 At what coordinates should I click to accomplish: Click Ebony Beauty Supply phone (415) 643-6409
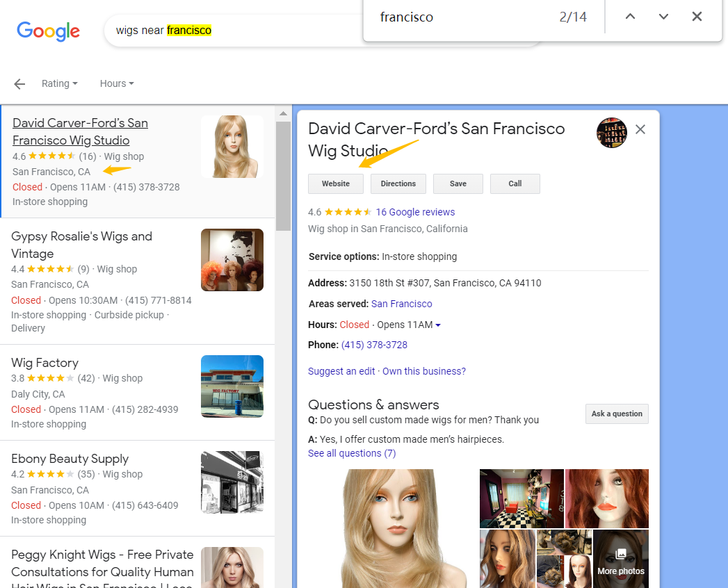(145, 505)
